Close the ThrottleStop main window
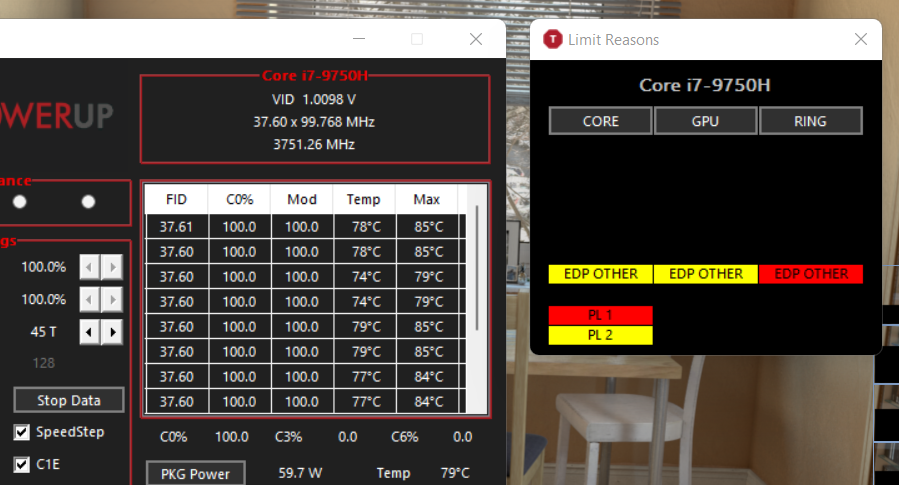The height and width of the screenshot is (485, 899). [476, 39]
